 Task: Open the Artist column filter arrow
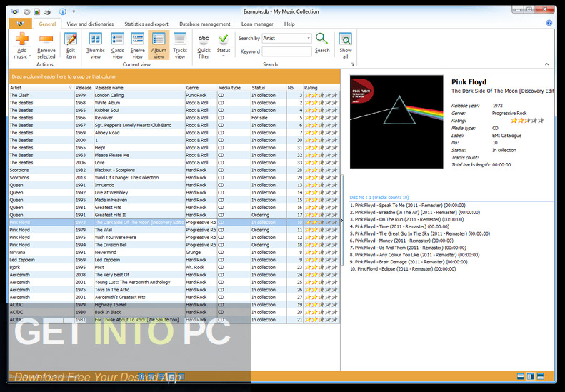click(70, 88)
